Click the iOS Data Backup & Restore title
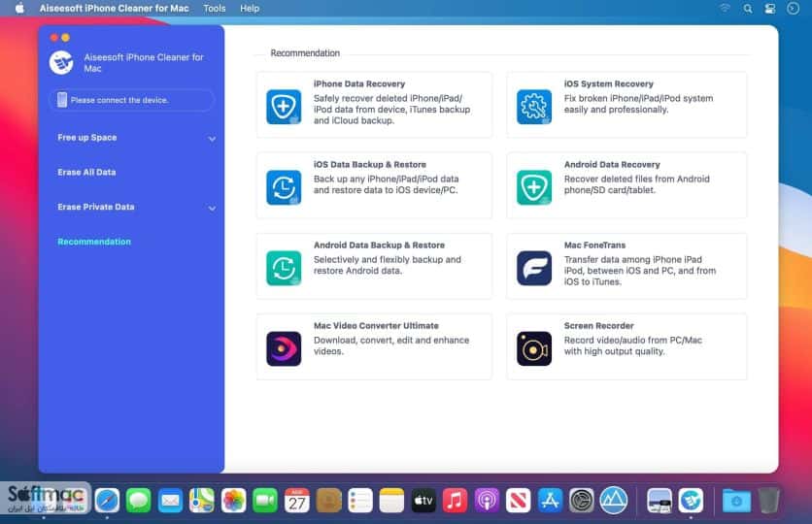This screenshot has width=812, height=524. tap(370, 165)
